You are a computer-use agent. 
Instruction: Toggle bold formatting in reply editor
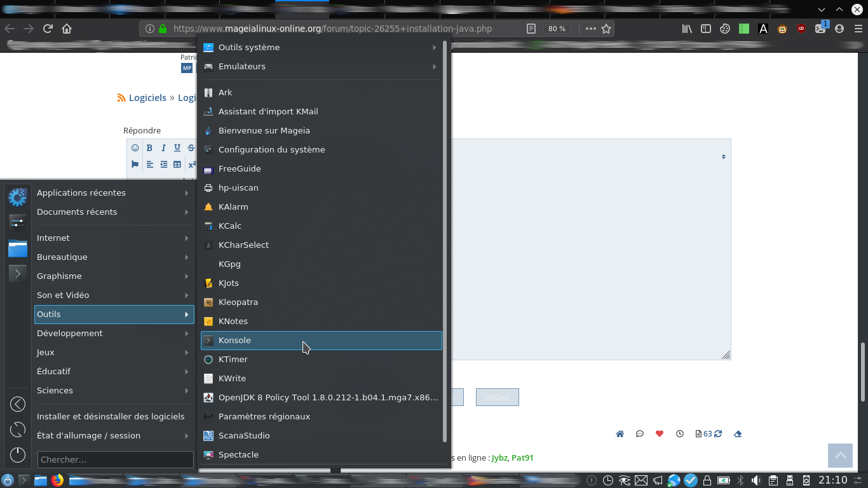(x=149, y=147)
